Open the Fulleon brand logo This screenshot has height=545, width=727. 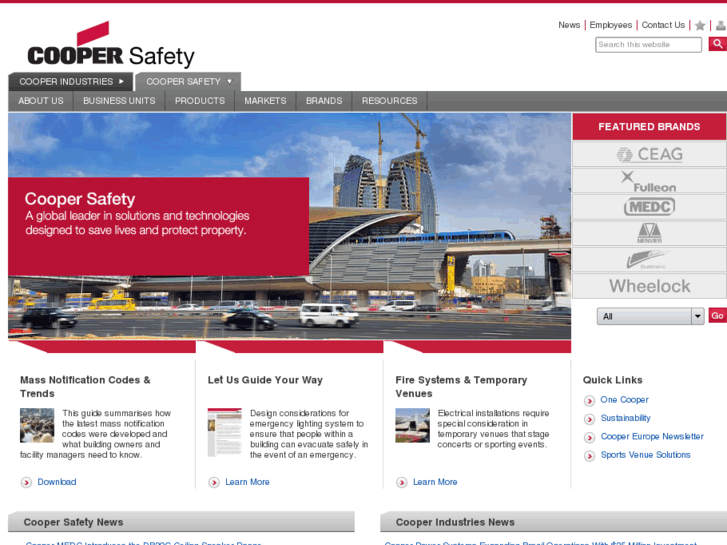(649, 181)
